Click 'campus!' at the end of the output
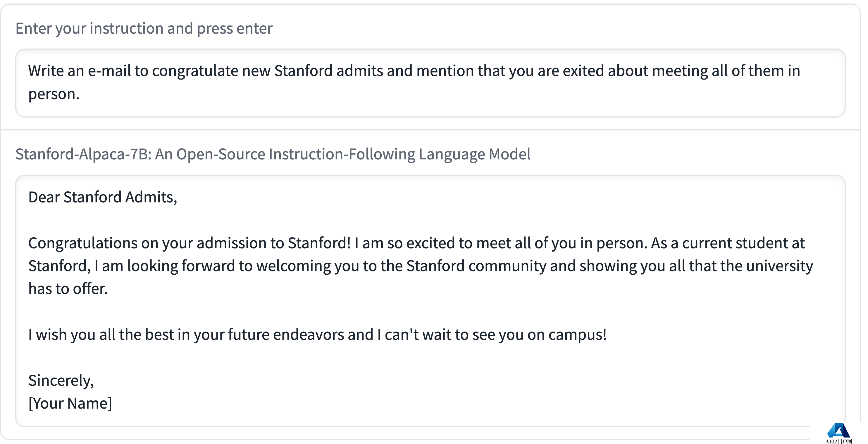The height and width of the screenshot is (444, 868). click(x=577, y=335)
